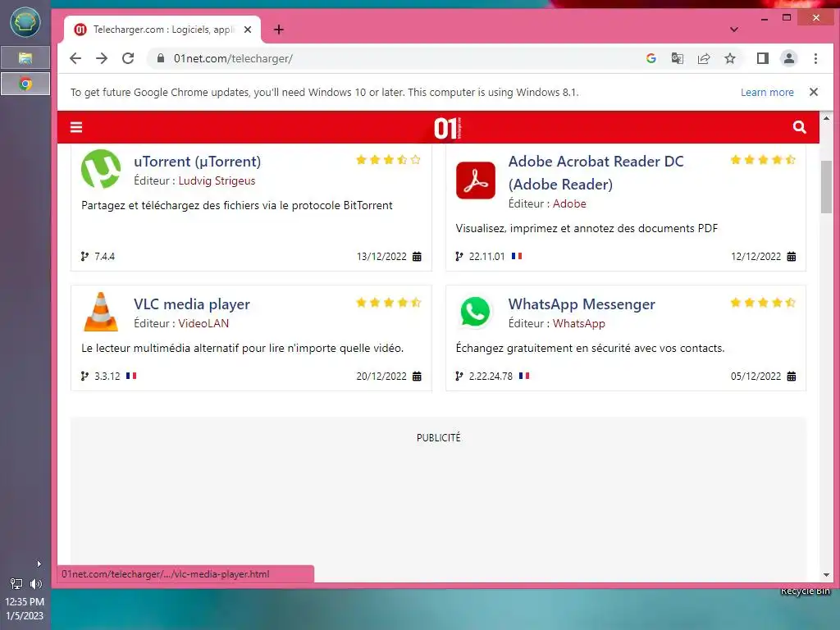Screen dimensions: 840x630
Task: View site security lock info
Action: tap(160, 58)
